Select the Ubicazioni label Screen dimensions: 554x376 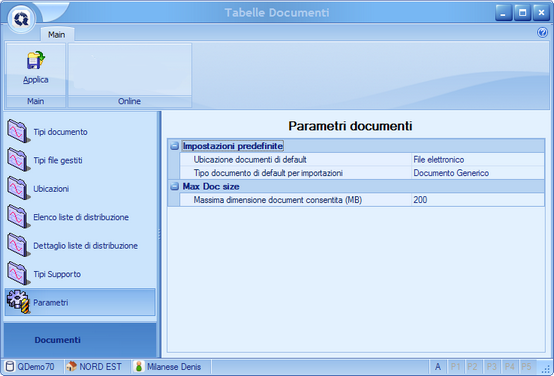click(51, 189)
